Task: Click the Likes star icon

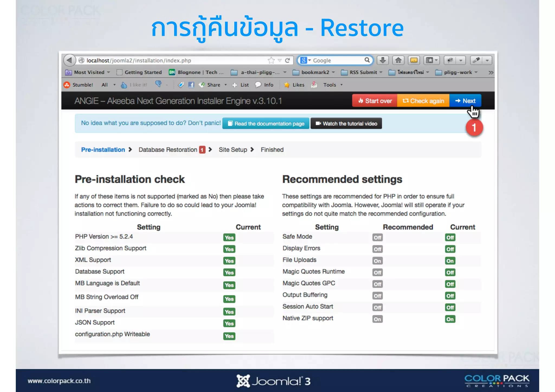Action: (287, 85)
